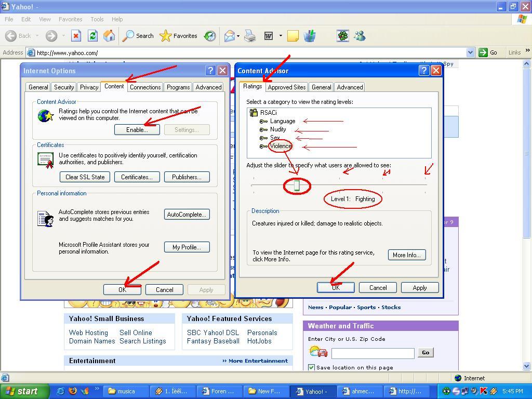Open the Approved Sites tab
Image resolution: width=532 pixels, height=399 pixels.
coord(287,87)
